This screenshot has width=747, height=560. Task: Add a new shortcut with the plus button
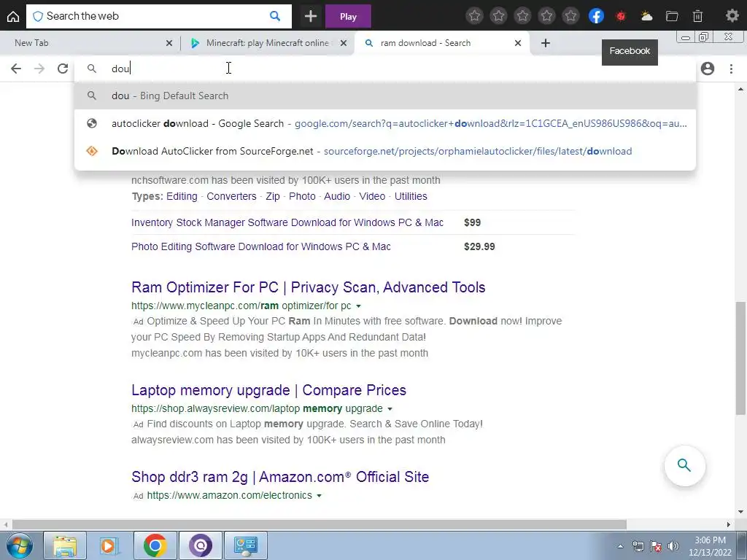click(x=311, y=16)
